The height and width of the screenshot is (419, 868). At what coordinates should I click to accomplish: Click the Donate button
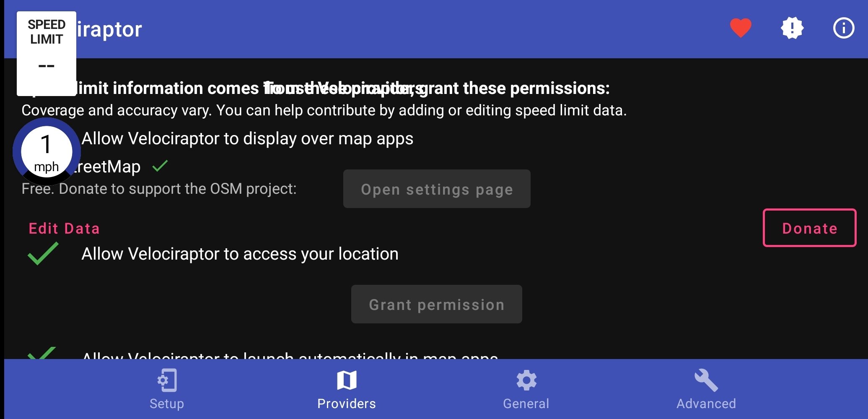pos(810,228)
